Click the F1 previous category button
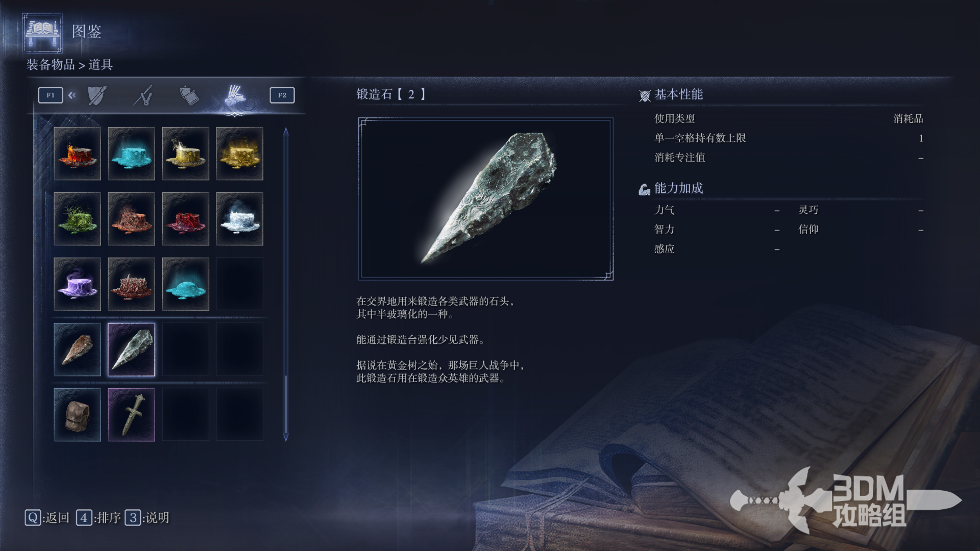The width and height of the screenshot is (980, 551). click(x=51, y=95)
